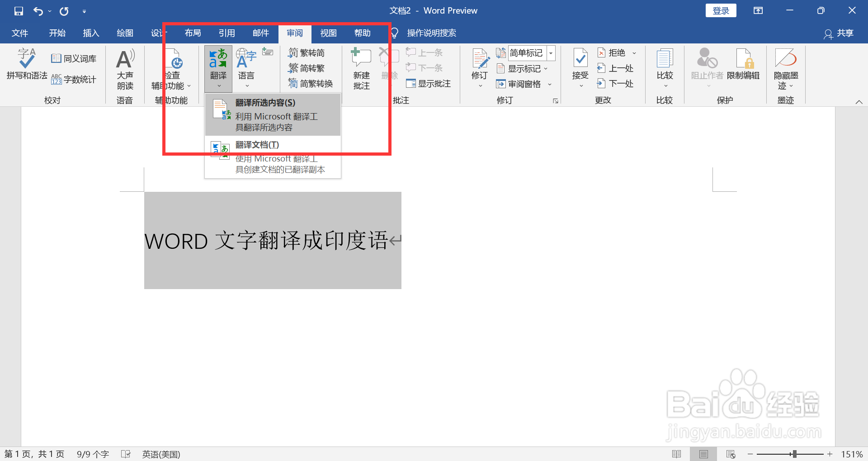Start 大声朗读 read aloud

125,69
